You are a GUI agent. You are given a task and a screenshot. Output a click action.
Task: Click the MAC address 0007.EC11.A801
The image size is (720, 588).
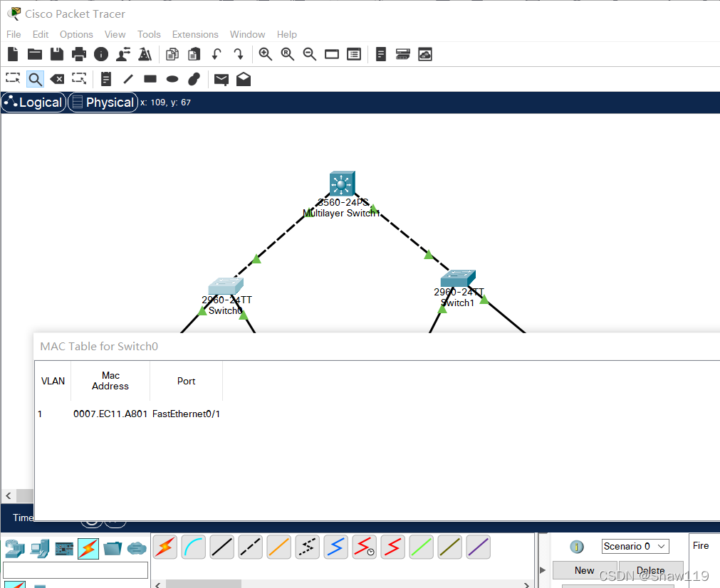coord(110,414)
